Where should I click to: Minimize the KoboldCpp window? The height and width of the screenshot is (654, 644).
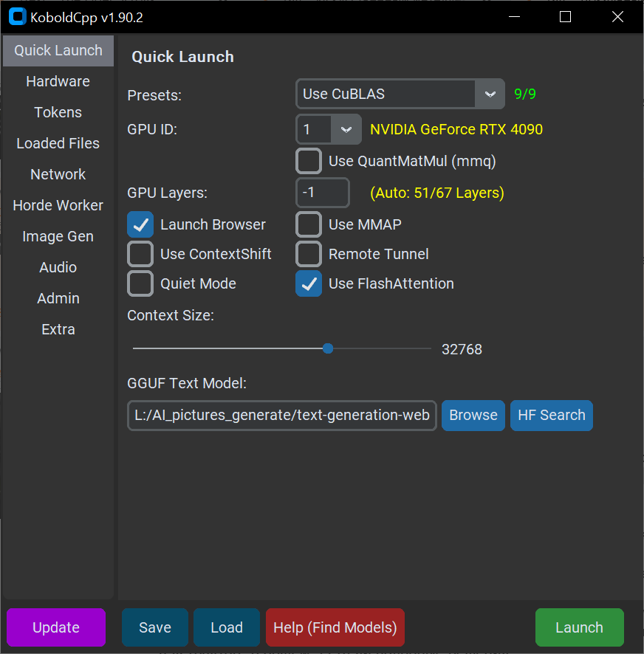[x=514, y=17]
